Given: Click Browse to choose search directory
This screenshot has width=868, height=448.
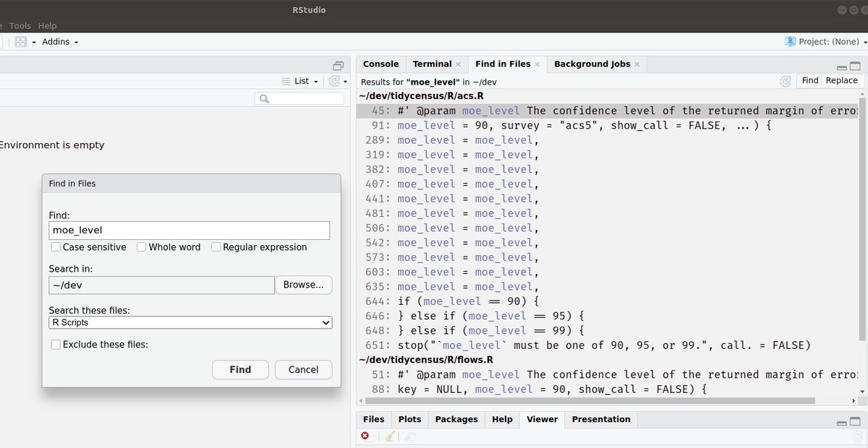Looking at the screenshot, I should click(x=303, y=285).
